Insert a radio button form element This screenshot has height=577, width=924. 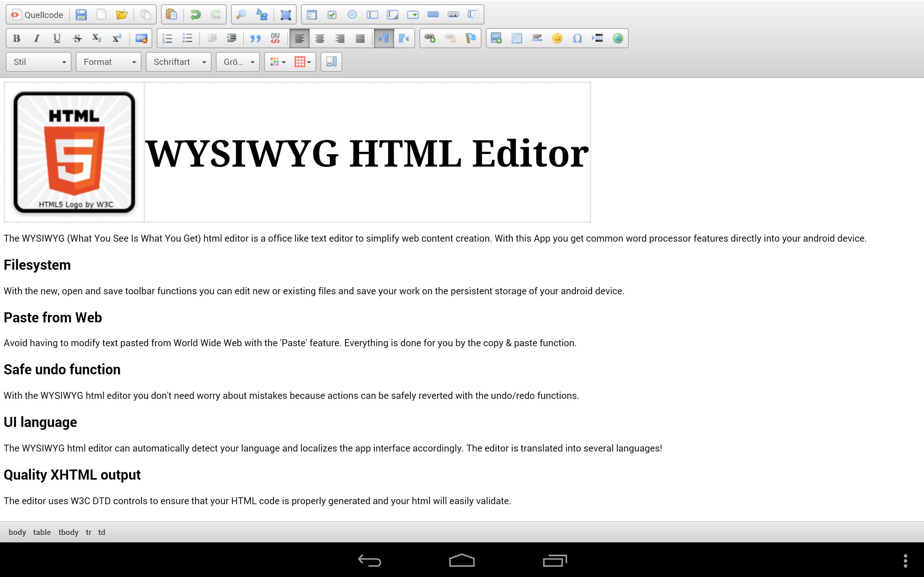tap(352, 14)
